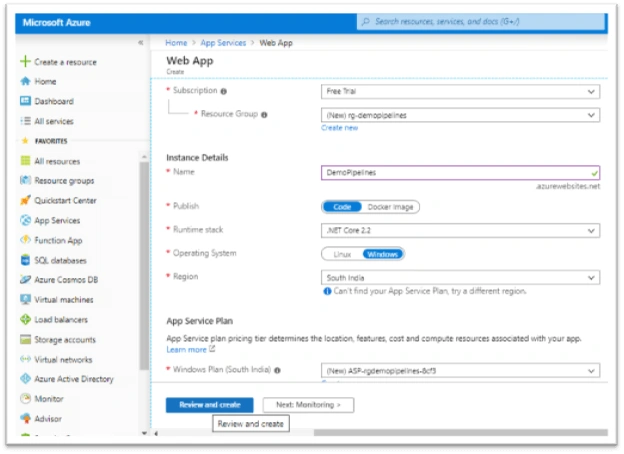
Task: Select Code publish option
Action: pos(342,207)
